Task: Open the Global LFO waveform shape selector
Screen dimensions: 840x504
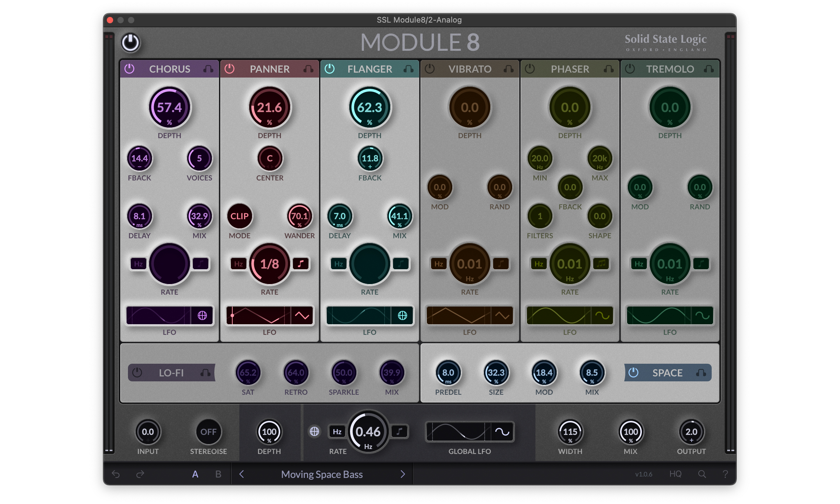Action: [502, 431]
